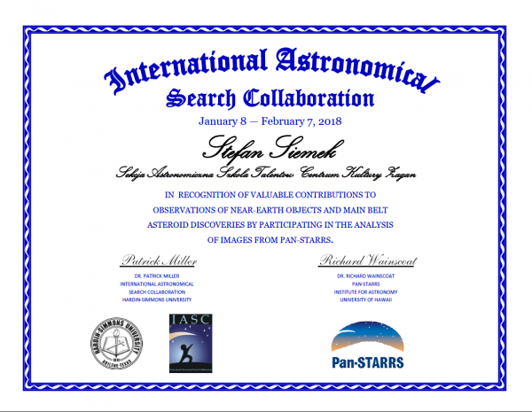Image resolution: width=532 pixels, height=412 pixels.
Task: Click the "ASTEROID DISCOVERIES BY PARTICIPATING" line
Action: pos(265,225)
